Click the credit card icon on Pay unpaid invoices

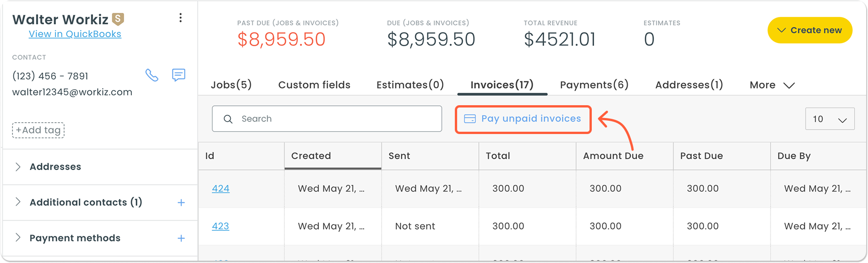click(470, 119)
